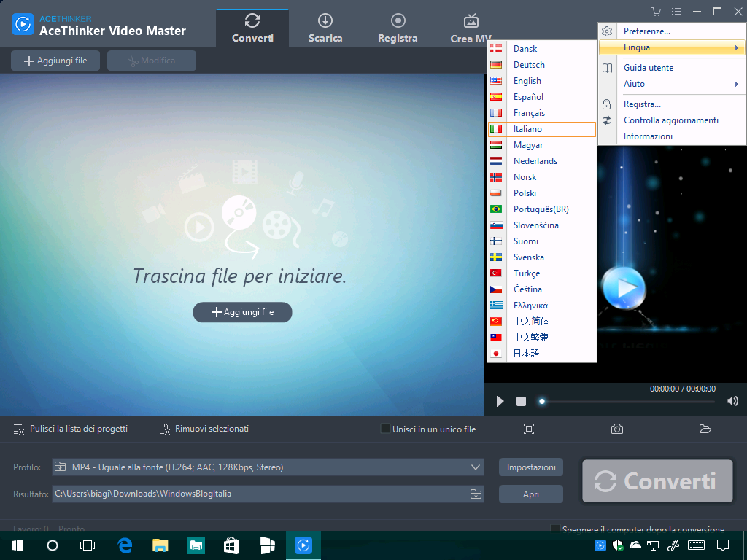Open File Explorer from taskbar
The height and width of the screenshot is (560, 747).
pyautogui.click(x=160, y=545)
